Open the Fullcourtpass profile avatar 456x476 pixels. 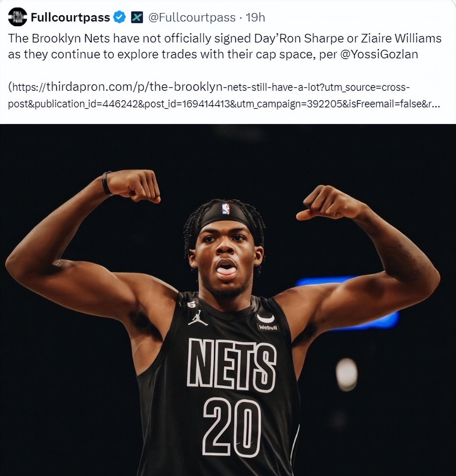click(x=17, y=17)
